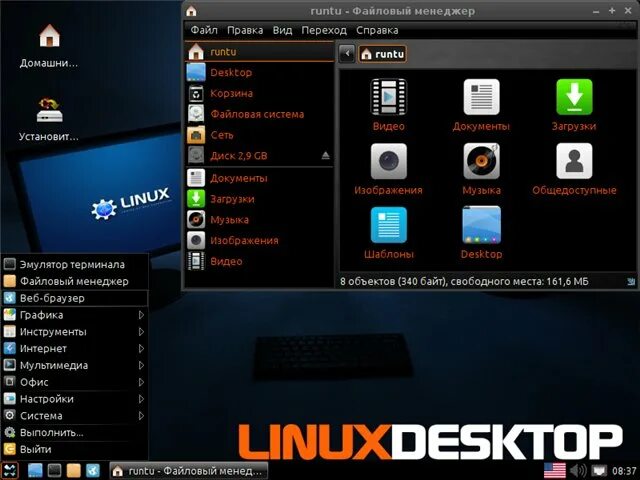Click the runtu file manager taskbar button
The height and width of the screenshot is (480, 640).
pos(189,471)
